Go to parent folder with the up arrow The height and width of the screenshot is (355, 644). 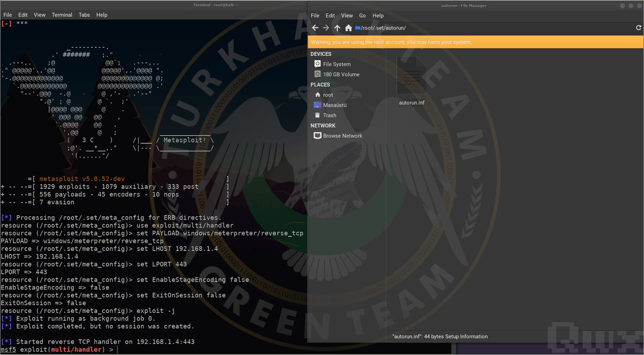click(337, 28)
